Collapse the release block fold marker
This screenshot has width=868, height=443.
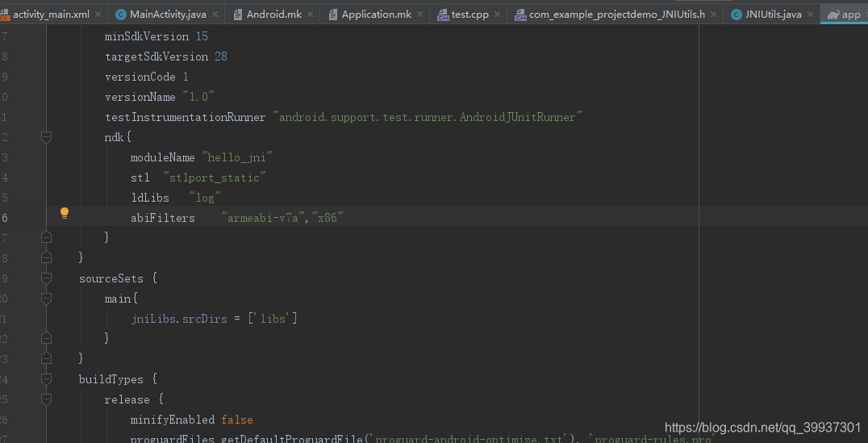[x=47, y=399]
